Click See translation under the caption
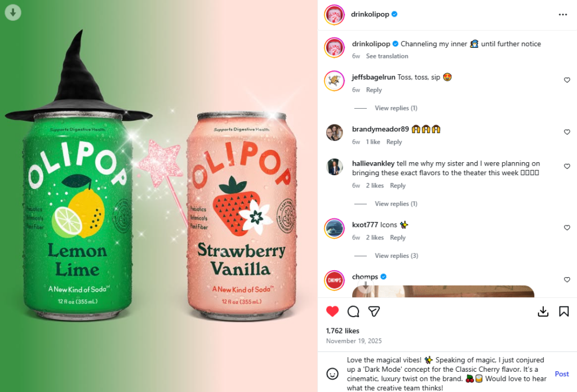Screen dimensions: 577x392 tap(387, 56)
